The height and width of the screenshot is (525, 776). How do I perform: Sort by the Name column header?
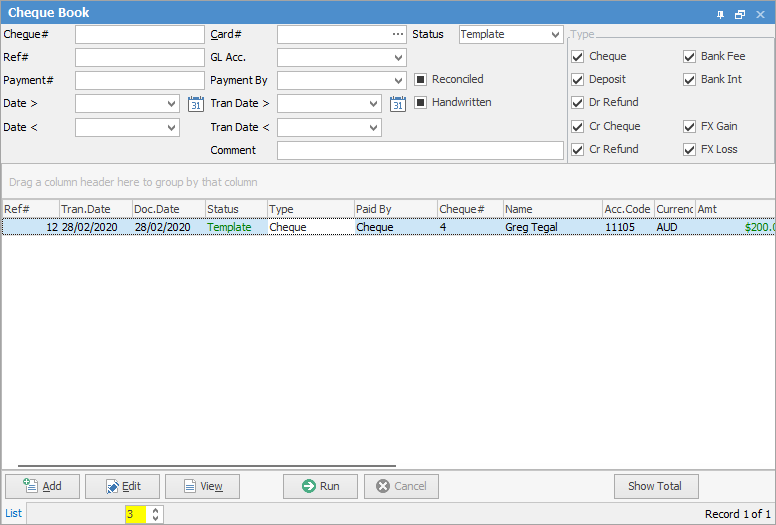click(553, 209)
